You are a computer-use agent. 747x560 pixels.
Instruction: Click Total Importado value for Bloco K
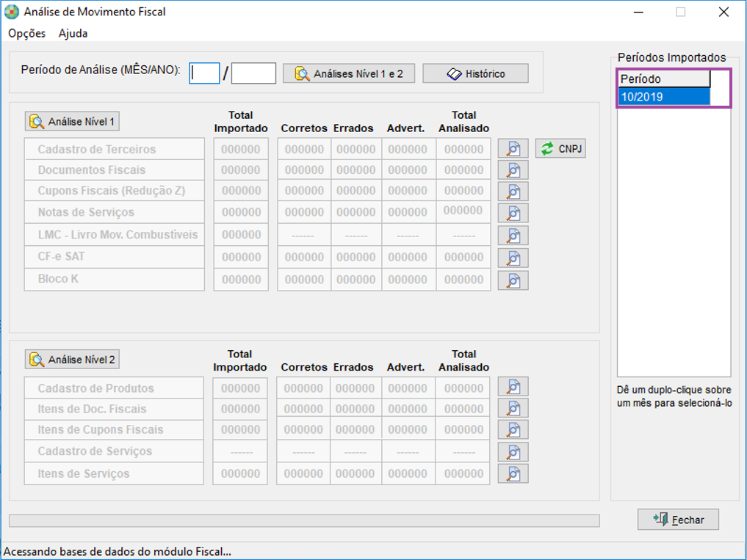tap(241, 279)
